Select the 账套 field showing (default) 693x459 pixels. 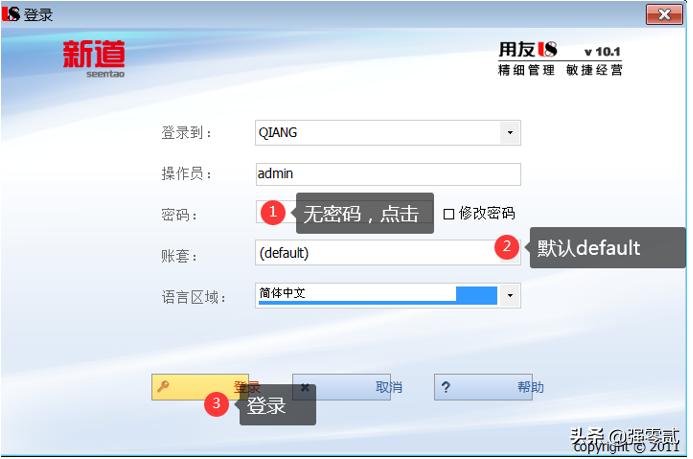388,253
